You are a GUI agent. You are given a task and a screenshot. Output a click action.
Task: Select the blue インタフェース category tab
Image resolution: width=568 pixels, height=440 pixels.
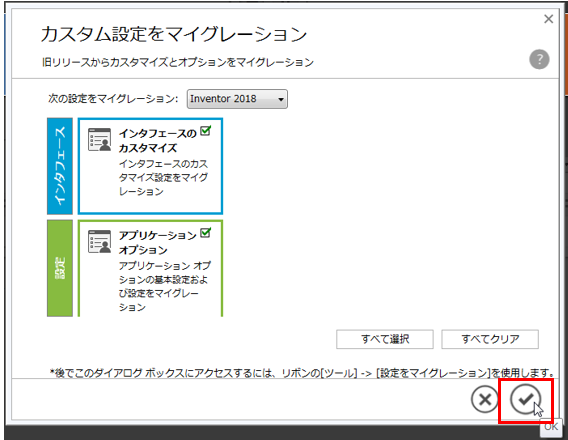pos(60,166)
